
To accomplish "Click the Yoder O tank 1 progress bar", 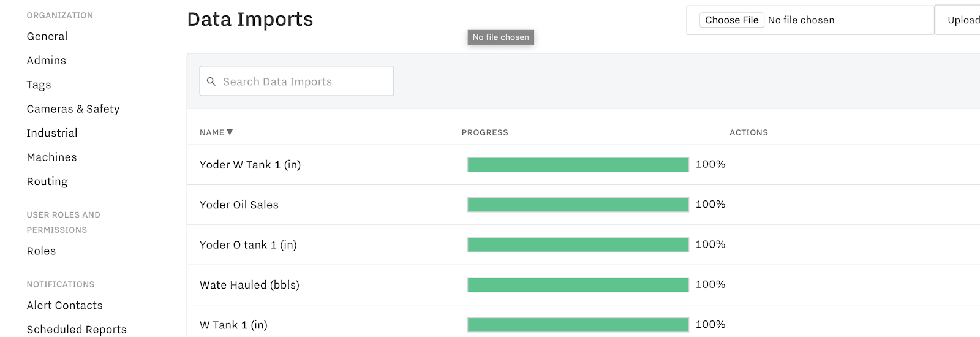I will (578, 245).
